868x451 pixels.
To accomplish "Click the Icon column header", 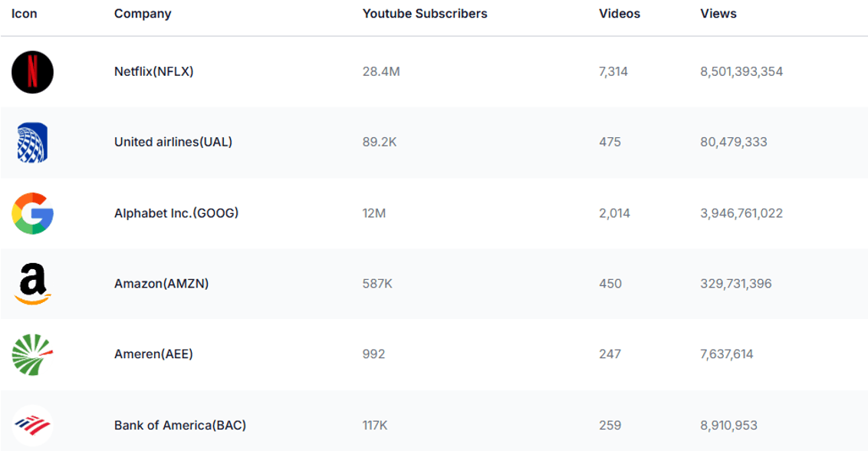I will (x=25, y=14).
